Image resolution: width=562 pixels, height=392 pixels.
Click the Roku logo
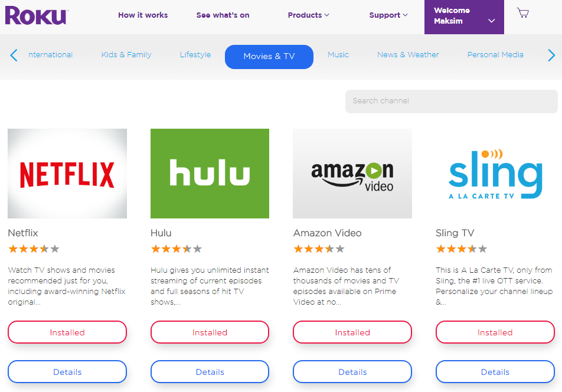point(35,15)
